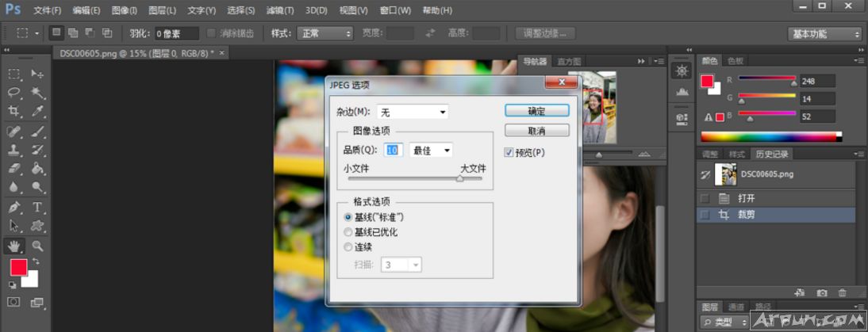This screenshot has height=332, width=868.
Task: Select the Move tool
Action: 37,74
